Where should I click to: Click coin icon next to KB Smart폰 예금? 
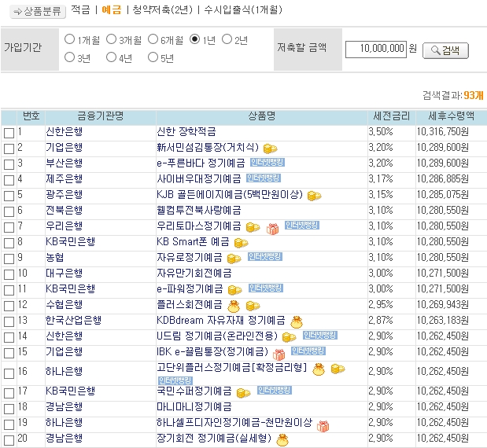click(x=241, y=243)
